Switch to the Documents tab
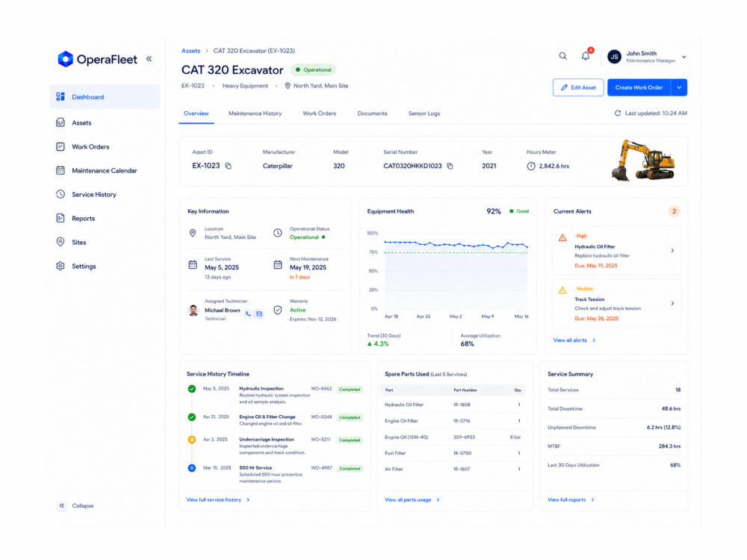Screen dimensions: 747x560 point(372,113)
